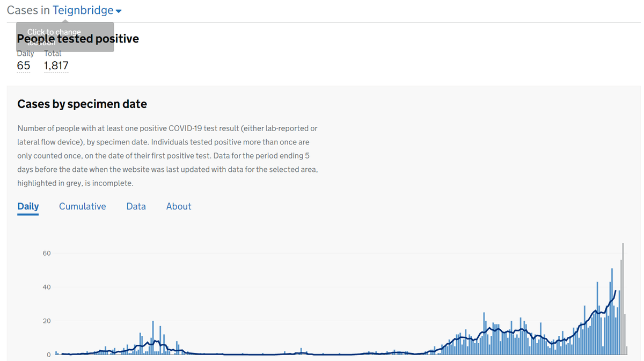644x361 pixels.
Task: Click the y-axis label 40
Action: click(47, 287)
